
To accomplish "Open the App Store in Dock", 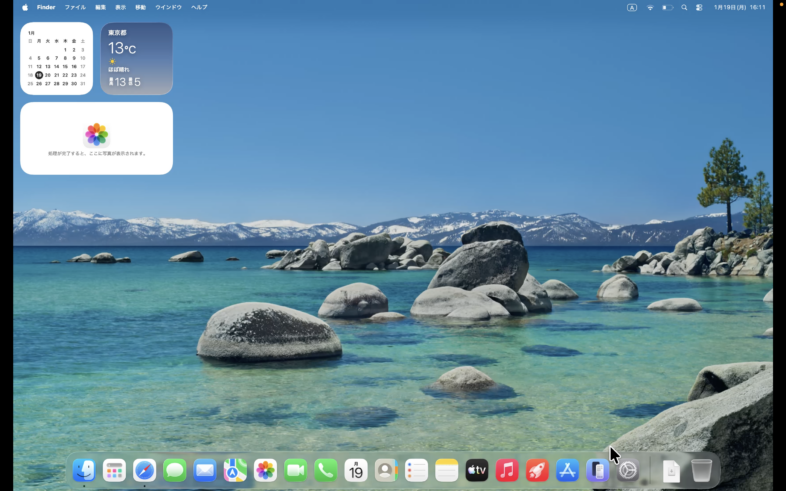I will pos(567,470).
